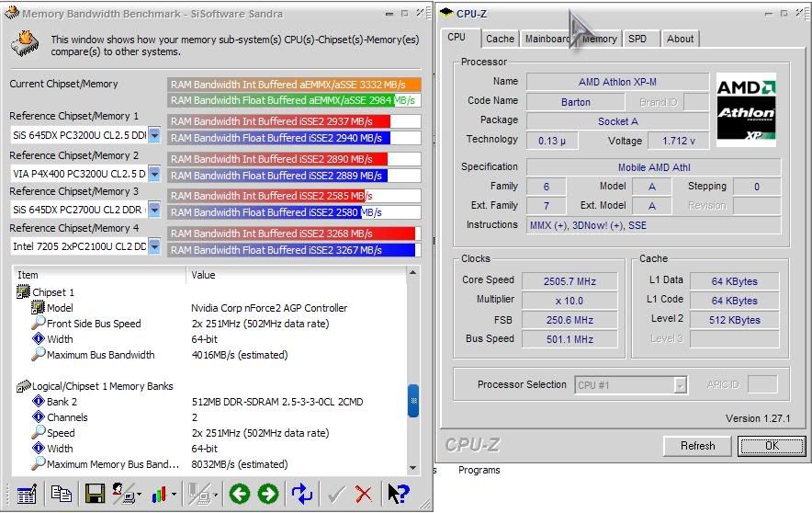Select SiS 645DX PC3200U CL2.5 combo box
Viewport: 812px width, 513px height.
[86, 136]
